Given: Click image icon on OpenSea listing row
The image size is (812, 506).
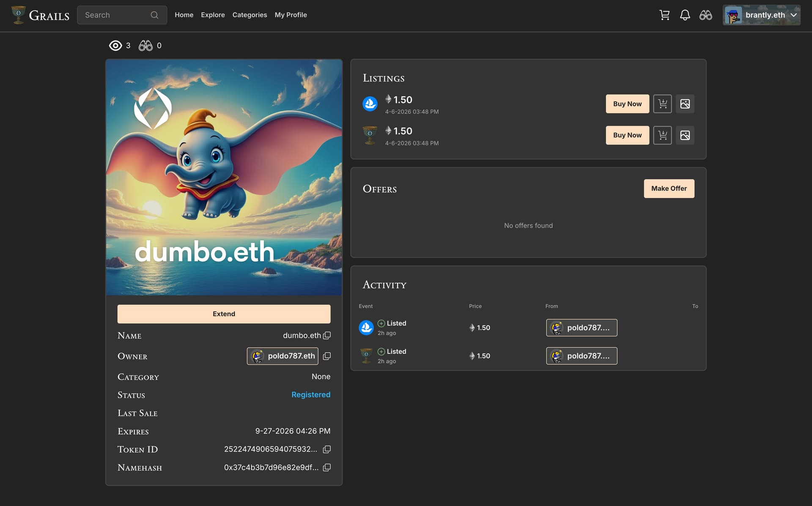Looking at the screenshot, I should pyautogui.click(x=685, y=104).
